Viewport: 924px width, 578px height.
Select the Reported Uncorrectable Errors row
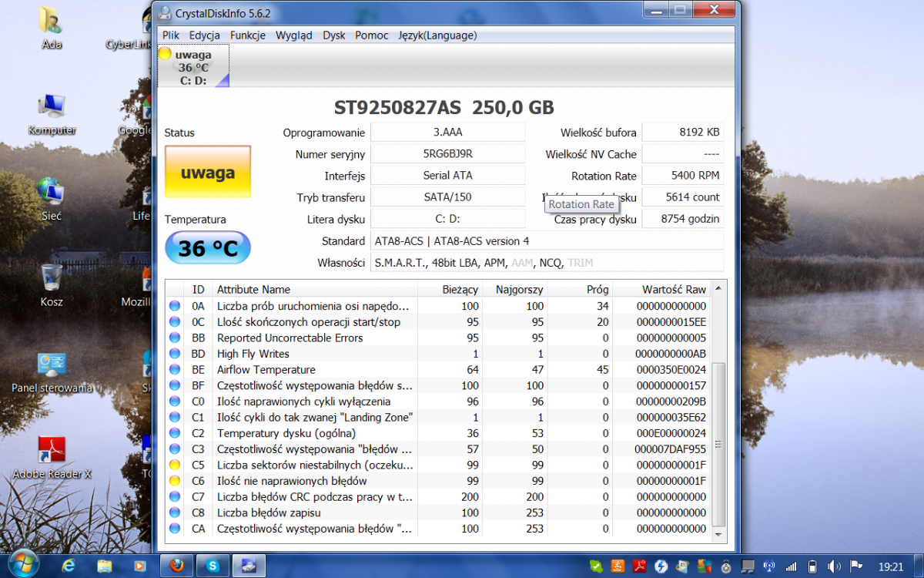438,338
